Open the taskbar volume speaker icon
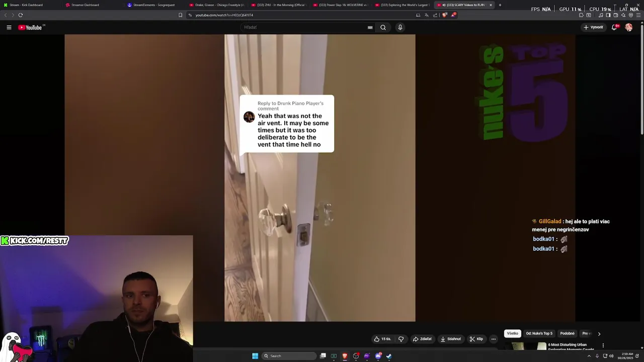Screen dimensions: 644x362 tap(611, 356)
